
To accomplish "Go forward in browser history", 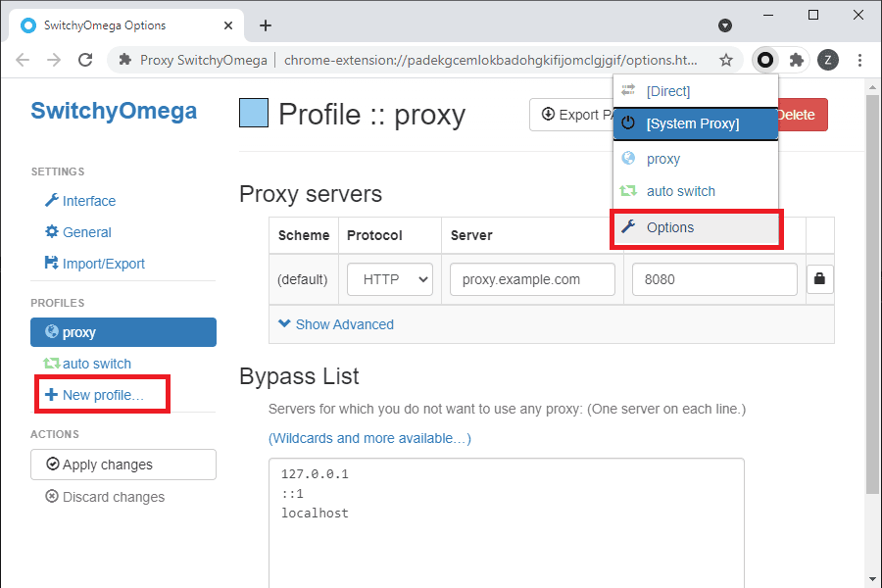I will pyautogui.click(x=54, y=60).
